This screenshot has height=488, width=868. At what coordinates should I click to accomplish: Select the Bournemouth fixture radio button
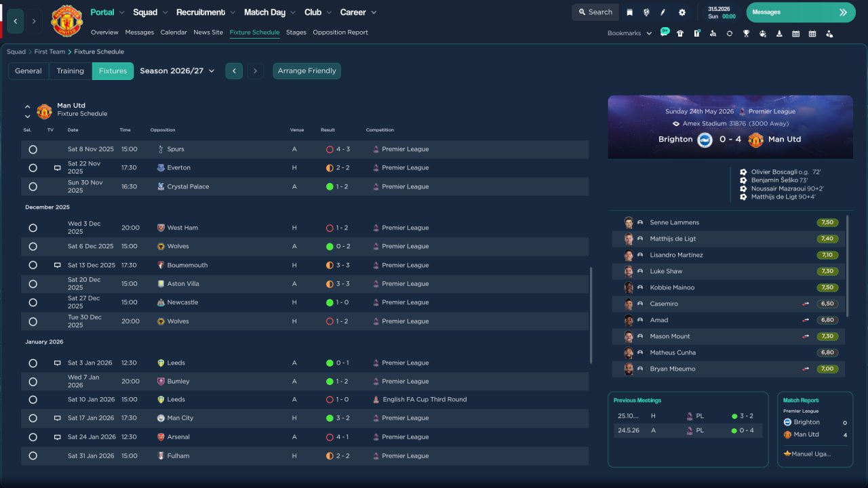coord(33,265)
